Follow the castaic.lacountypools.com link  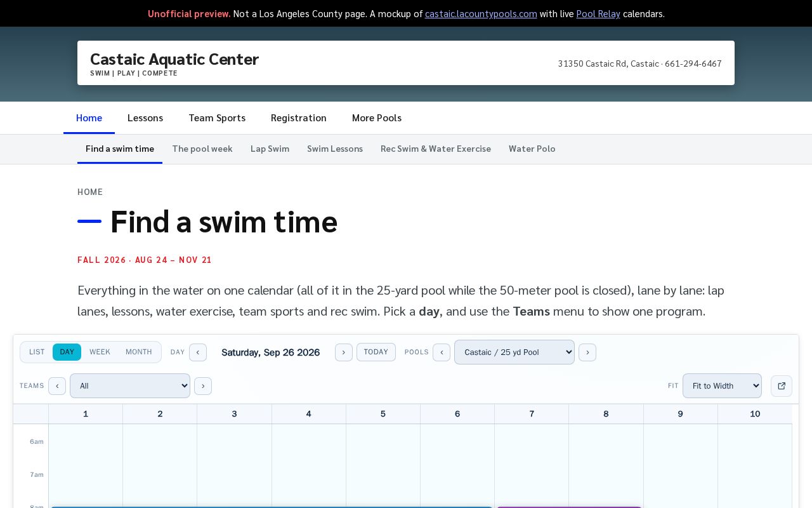coord(481,13)
